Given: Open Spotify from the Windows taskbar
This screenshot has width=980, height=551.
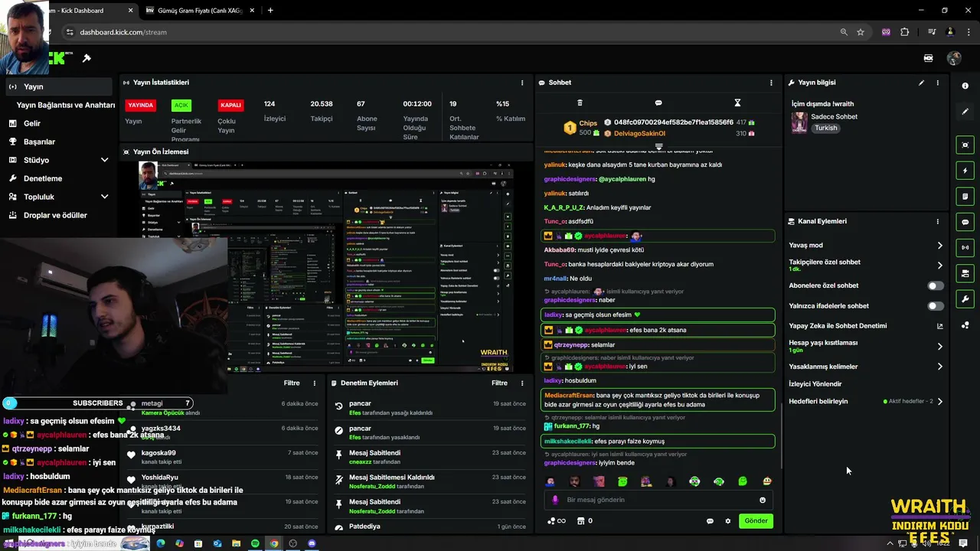Looking at the screenshot, I should click(255, 543).
